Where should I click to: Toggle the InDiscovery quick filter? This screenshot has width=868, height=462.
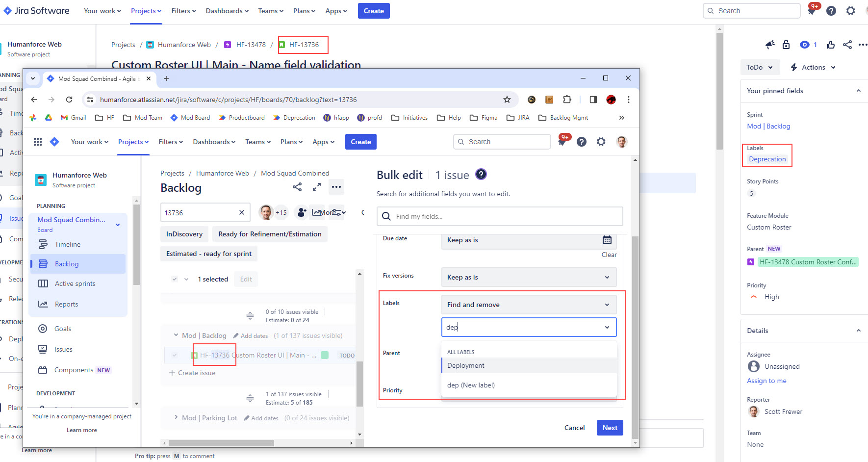point(184,234)
